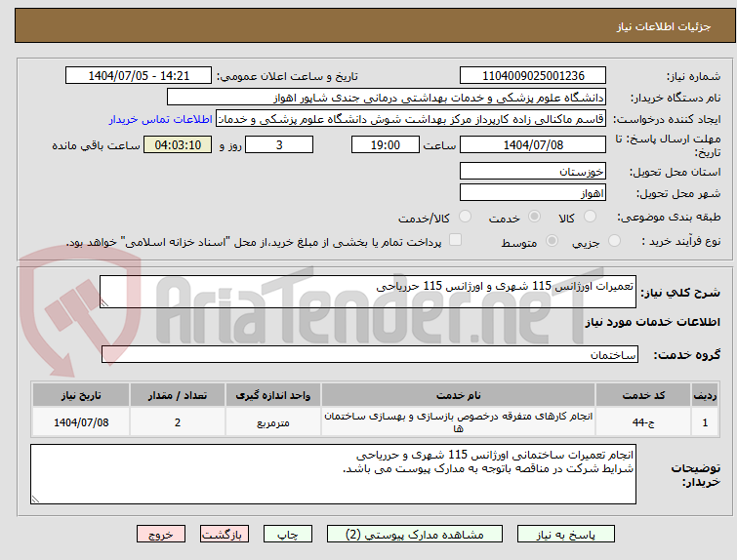Click row number cell 1
The image size is (737, 560).
(705, 422)
